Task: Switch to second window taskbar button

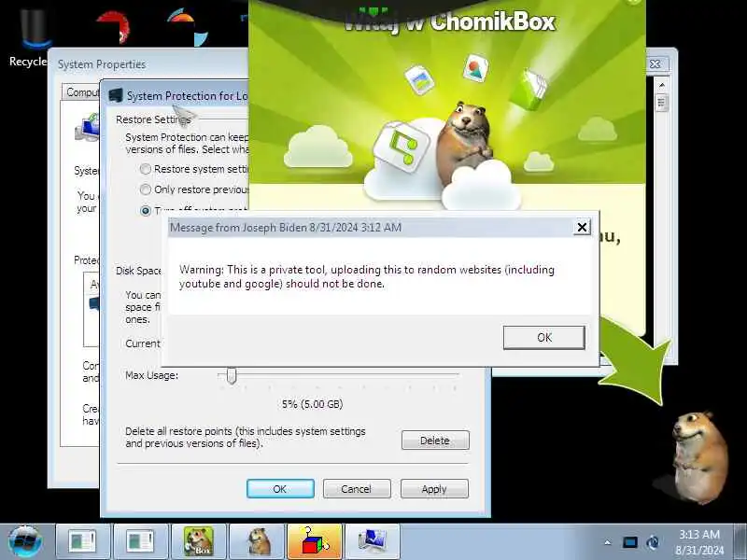Action: [140, 542]
